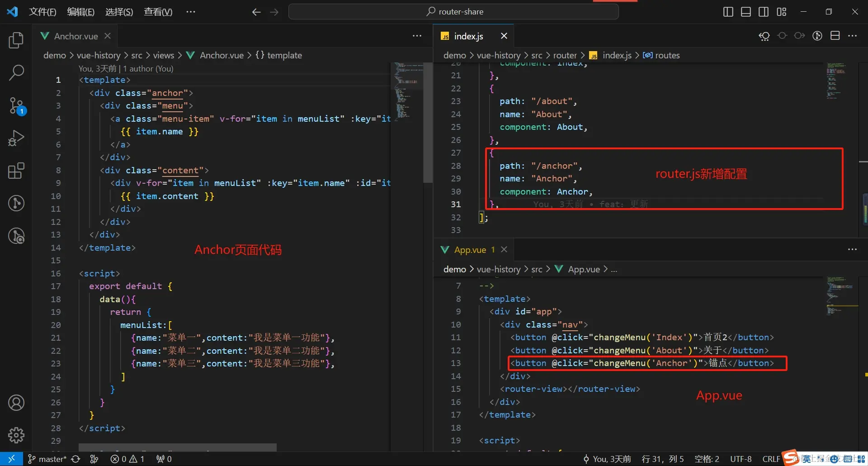Switch to the index.js tab
This screenshot has height=466, width=868.
click(x=473, y=36)
